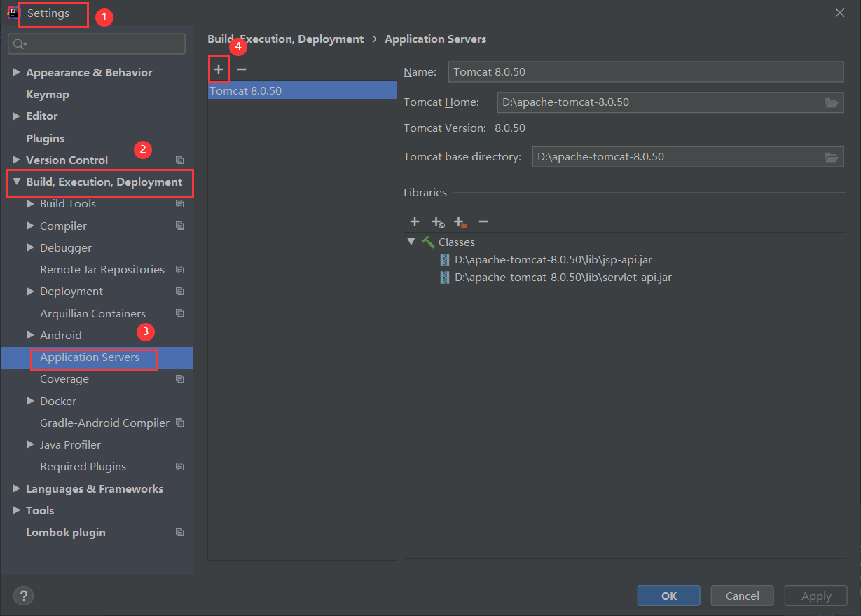Collapse the Classes library node
Screen dimensions: 861x616
click(411, 242)
